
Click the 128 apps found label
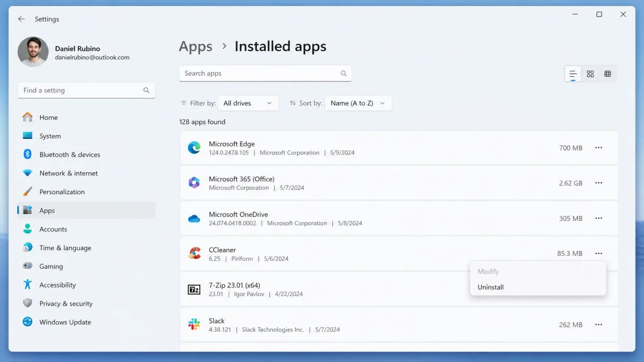click(x=202, y=122)
